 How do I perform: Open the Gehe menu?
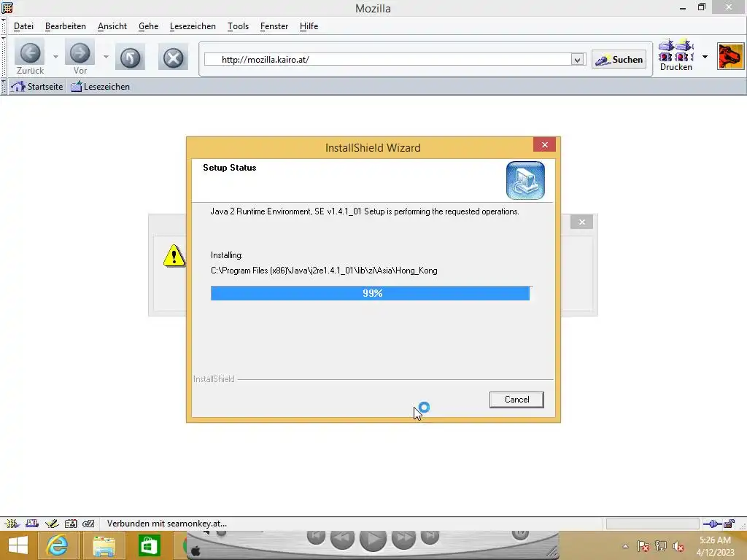pos(148,26)
